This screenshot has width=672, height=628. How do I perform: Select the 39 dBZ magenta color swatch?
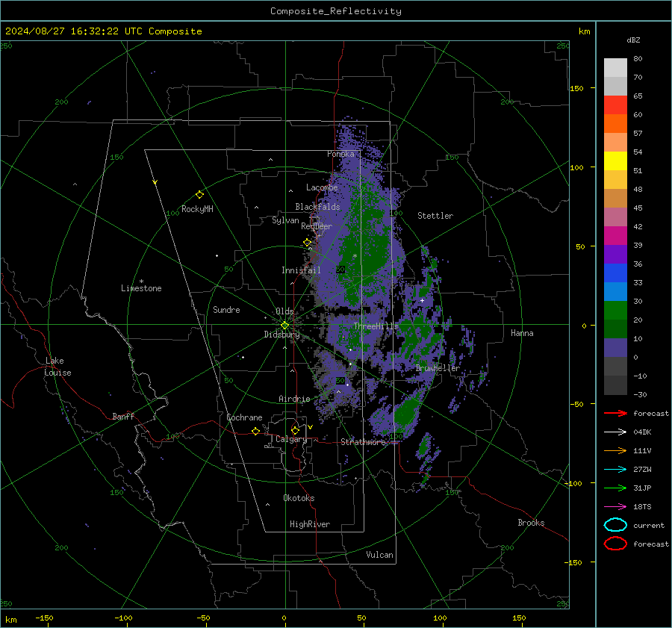pyautogui.click(x=615, y=235)
